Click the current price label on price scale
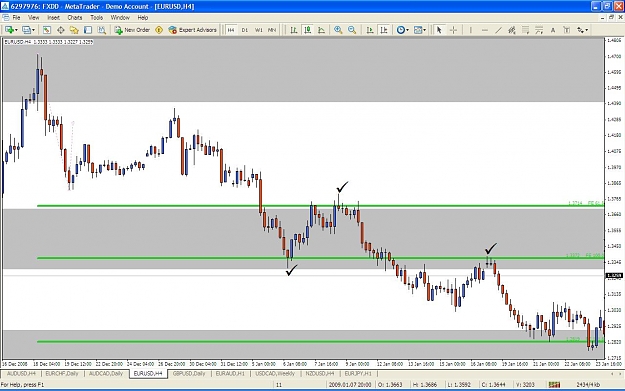The image size is (625, 391). tap(614, 275)
